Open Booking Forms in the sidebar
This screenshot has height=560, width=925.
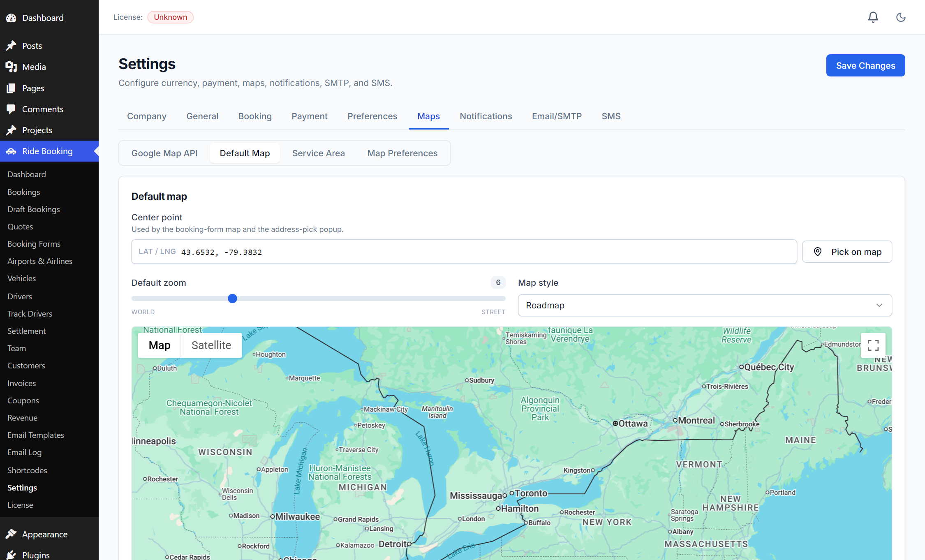point(34,244)
